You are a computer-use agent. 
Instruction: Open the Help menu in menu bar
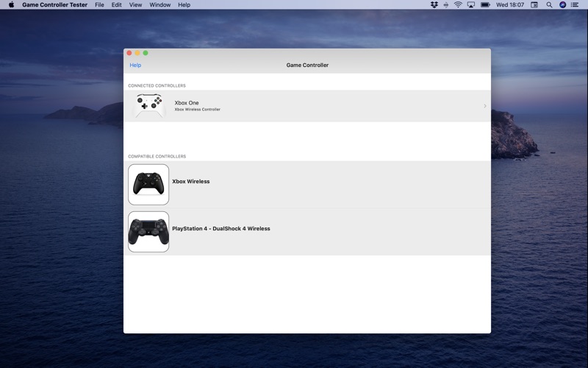coord(184,4)
